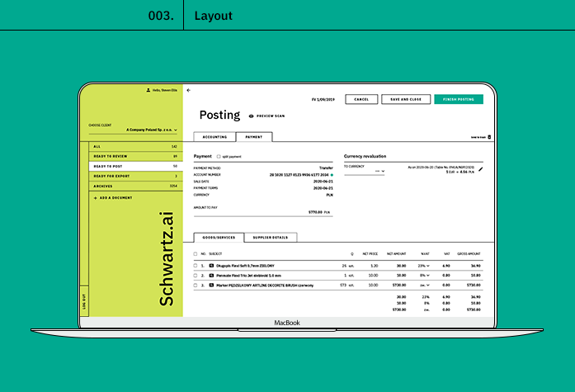Viewport: 575px width, 392px height.
Task: Click the Cancel button
Action: (x=361, y=99)
